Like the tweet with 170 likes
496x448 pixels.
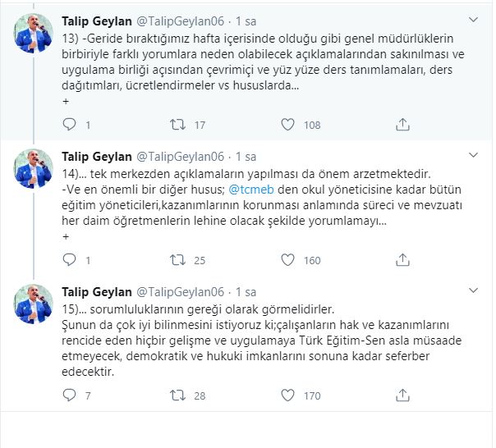(x=287, y=396)
